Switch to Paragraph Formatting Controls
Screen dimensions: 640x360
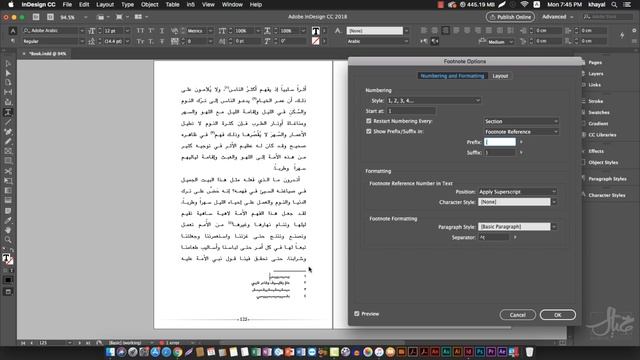tap(13, 42)
